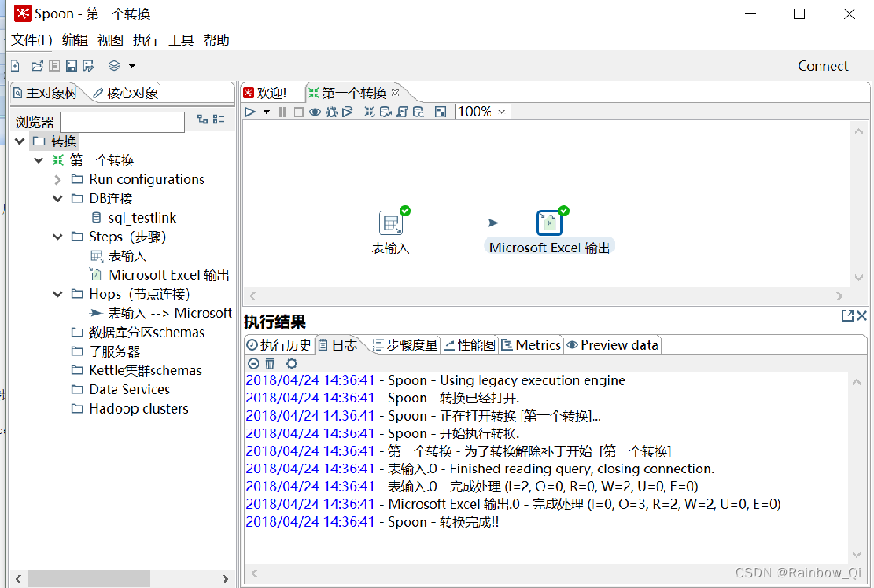Explore database icon in canvas toolbar
The width and height of the screenshot is (874, 588).
[x=419, y=112]
